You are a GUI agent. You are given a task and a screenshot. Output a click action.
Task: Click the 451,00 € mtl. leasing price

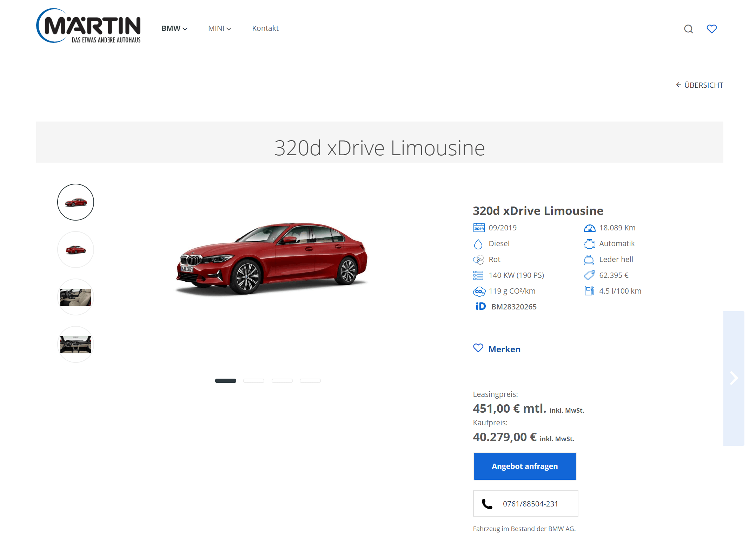pyautogui.click(x=509, y=408)
